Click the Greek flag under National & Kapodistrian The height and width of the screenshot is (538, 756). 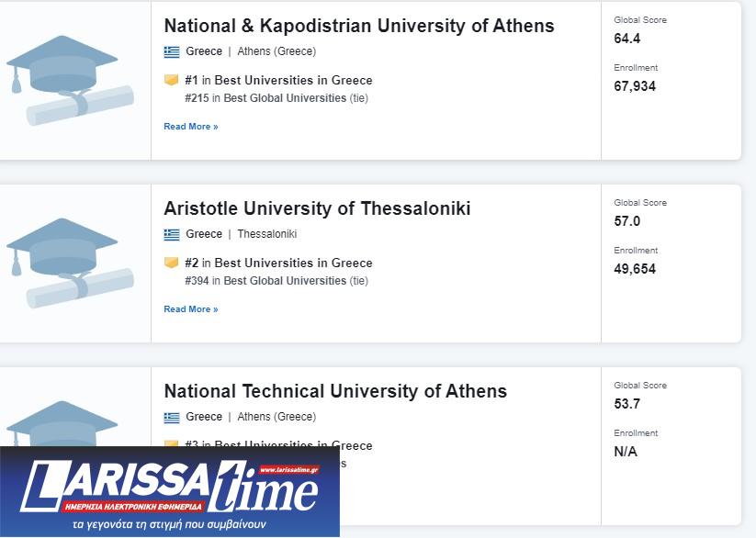(172, 51)
